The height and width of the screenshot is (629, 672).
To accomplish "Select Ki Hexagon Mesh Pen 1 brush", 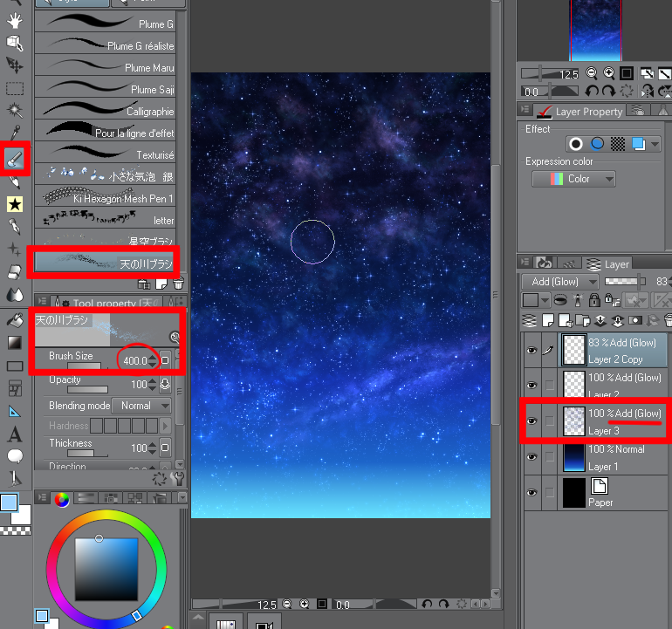I will 105,195.
